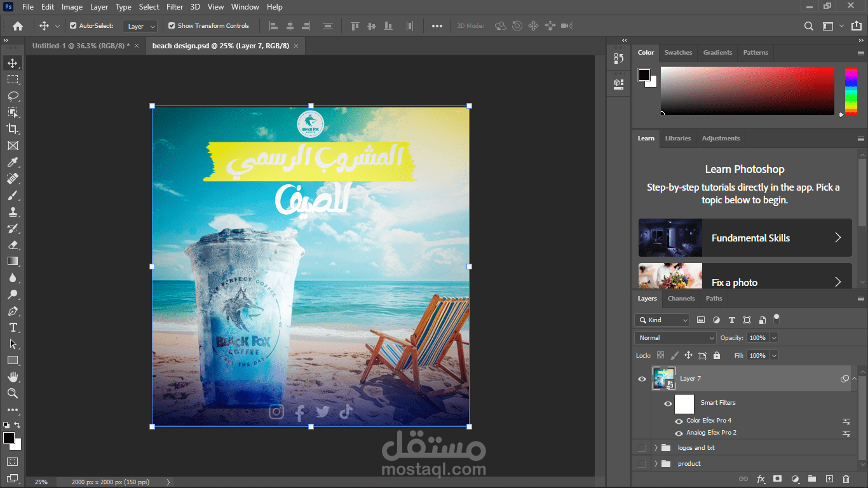Select the Blur tool
This screenshot has width=868, height=488.
tap(12, 278)
